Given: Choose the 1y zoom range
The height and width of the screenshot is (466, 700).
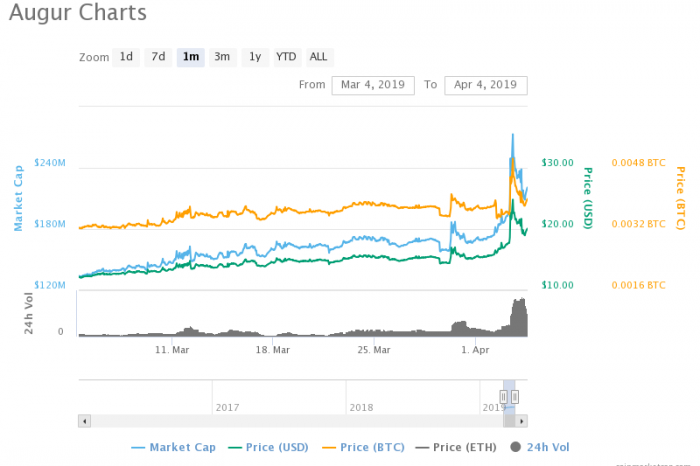Looking at the screenshot, I should [x=255, y=57].
